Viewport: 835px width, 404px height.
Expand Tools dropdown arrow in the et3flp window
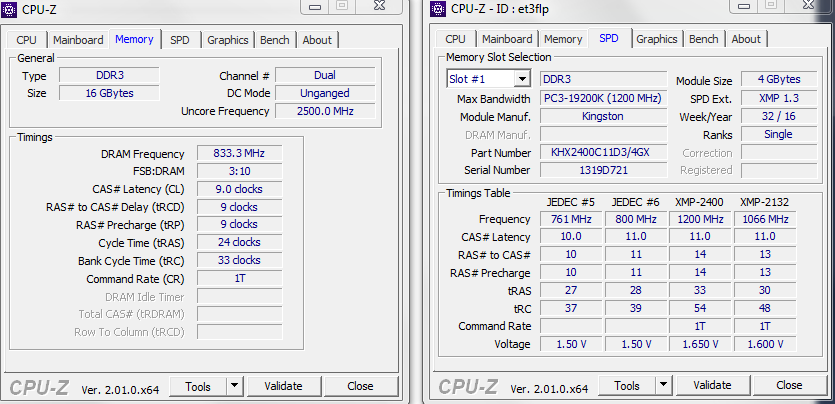664,385
